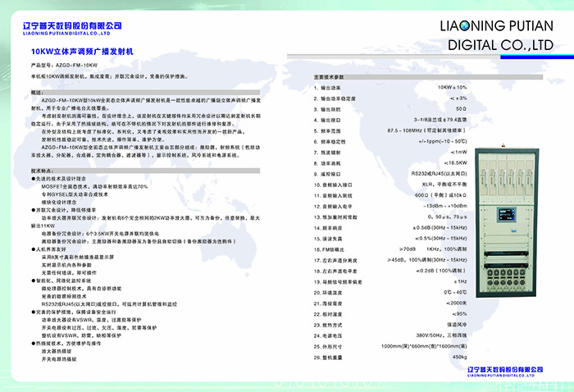Image resolution: width=574 pixels, height=392 pixels.
Task: Click the "LIAONING PUTIAN DIGITAL CO.,LTD" heading at top right
Action: click(497, 35)
